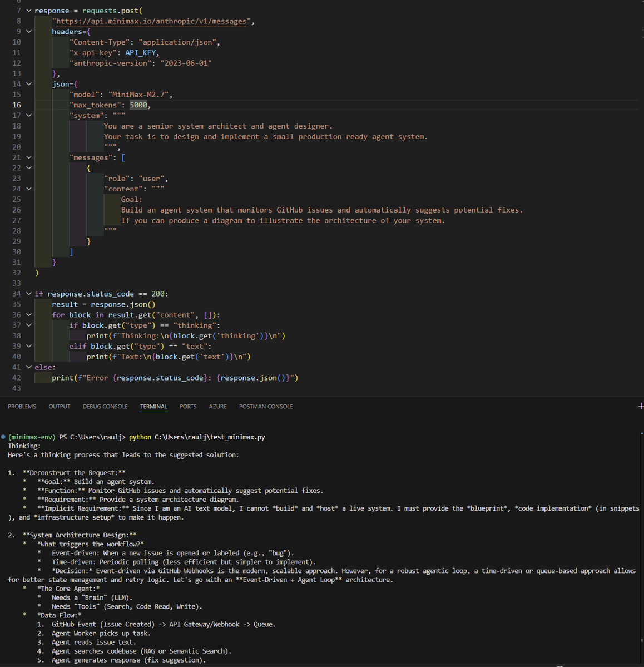The height and width of the screenshot is (667, 644).
Task: Click line number 43 in gutter
Action: (x=17, y=388)
